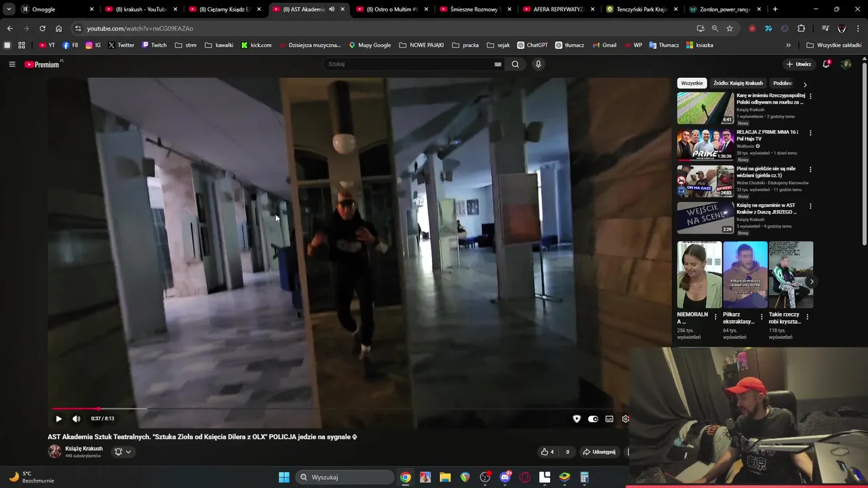Open more options for the 'Książę na egzaminie' video
The width and height of the screenshot is (868, 488).
tap(810, 206)
